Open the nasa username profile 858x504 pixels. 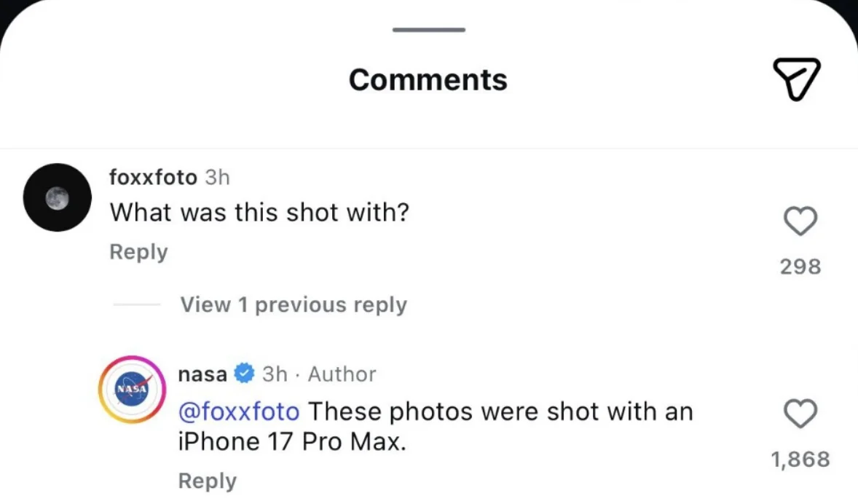(202, 374)
